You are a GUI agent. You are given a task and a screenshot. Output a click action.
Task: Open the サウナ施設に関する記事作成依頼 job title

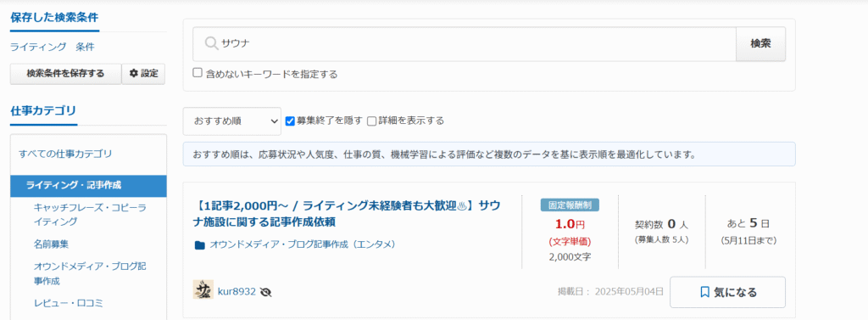(348, 214)
